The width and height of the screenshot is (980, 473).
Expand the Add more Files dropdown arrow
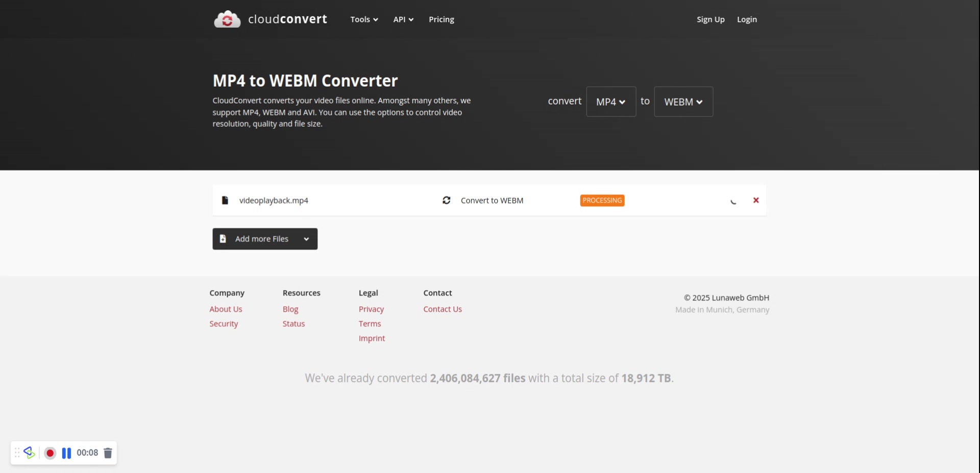pos(306,239)
